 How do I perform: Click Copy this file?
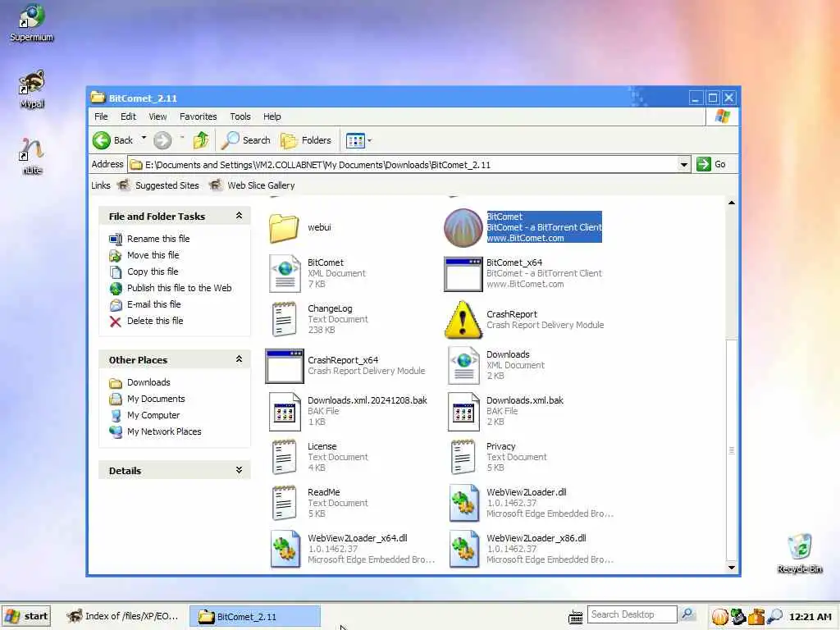pos(144,272)
